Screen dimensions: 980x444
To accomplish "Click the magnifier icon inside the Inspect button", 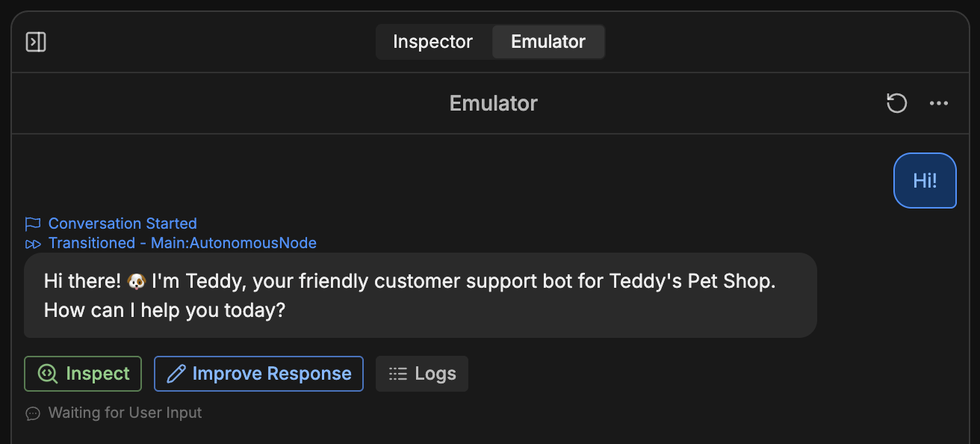I will 46,373.
